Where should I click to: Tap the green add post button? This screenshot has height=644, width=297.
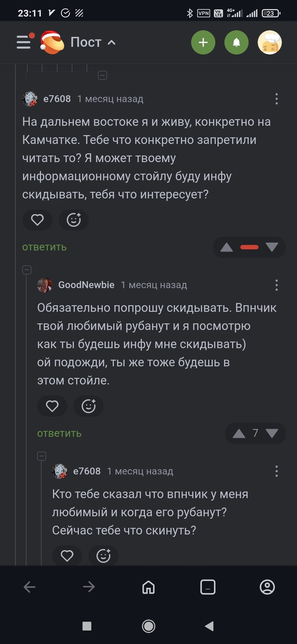point(203,42)
